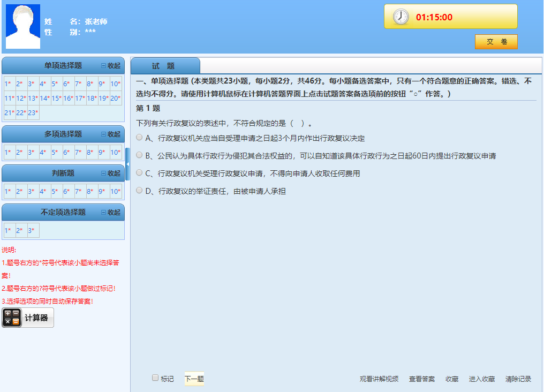544x392 pixels.
Task: Collapse the 判断题 section
Action: coord(111,174)
